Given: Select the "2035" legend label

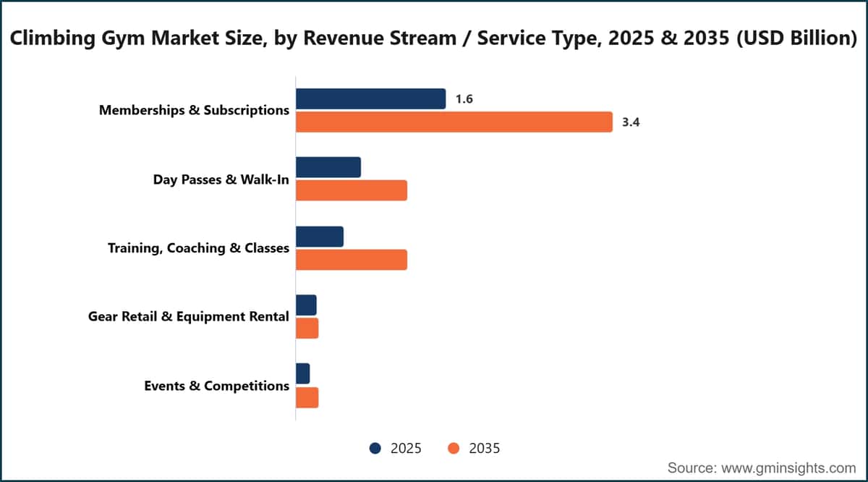Looking at the screenshot, I should pyautogui.click(x=485, y=449).
